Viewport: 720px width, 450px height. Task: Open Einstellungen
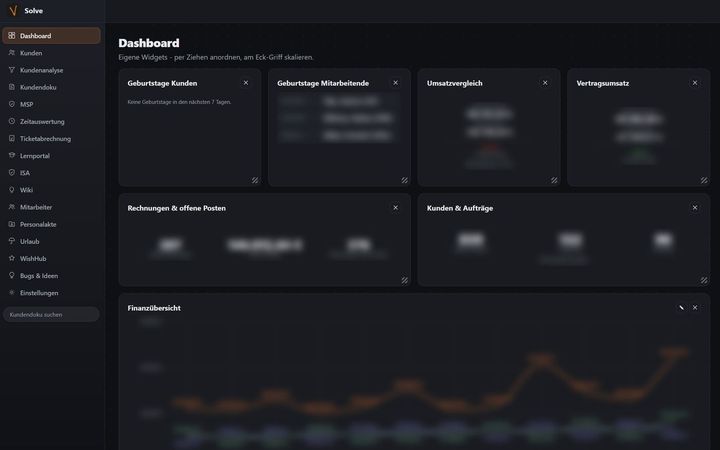coord(51,292)
